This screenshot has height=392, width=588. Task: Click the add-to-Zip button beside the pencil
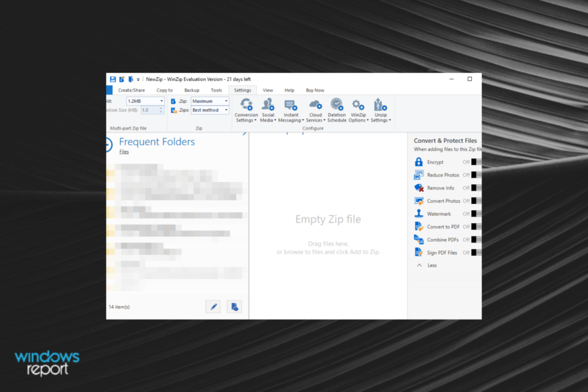234,307
